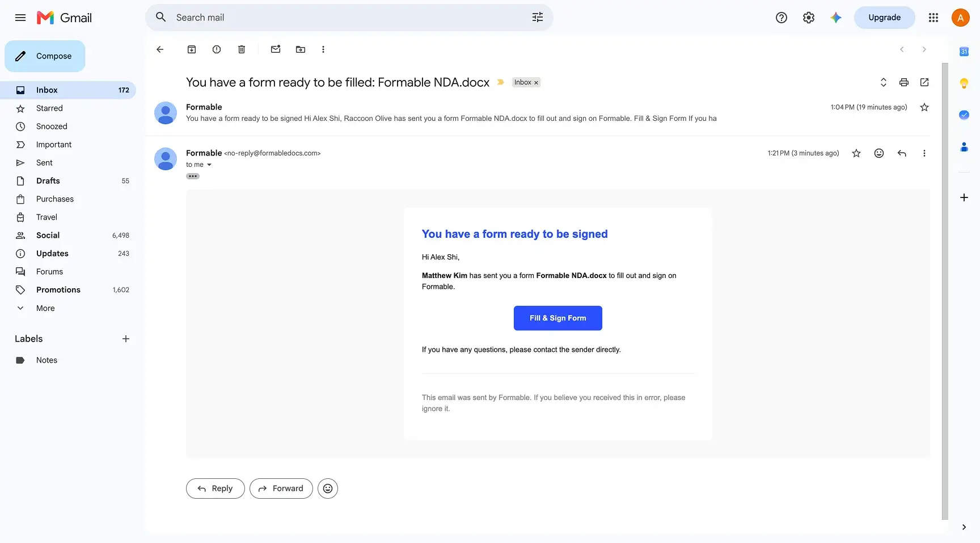The width and height of the screenshot is (980, 543).
Task: Open Google Tasks side panel
Action: [964, 115]
